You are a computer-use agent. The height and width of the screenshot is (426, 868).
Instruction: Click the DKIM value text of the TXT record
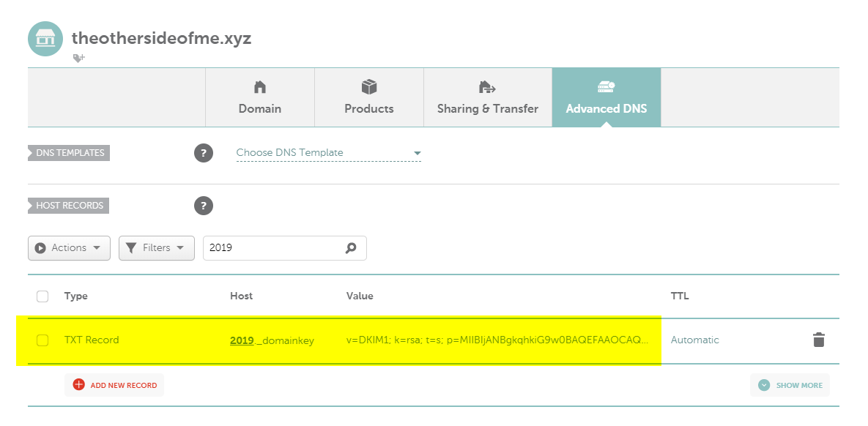pyautogui.click(x=497, y=340)
